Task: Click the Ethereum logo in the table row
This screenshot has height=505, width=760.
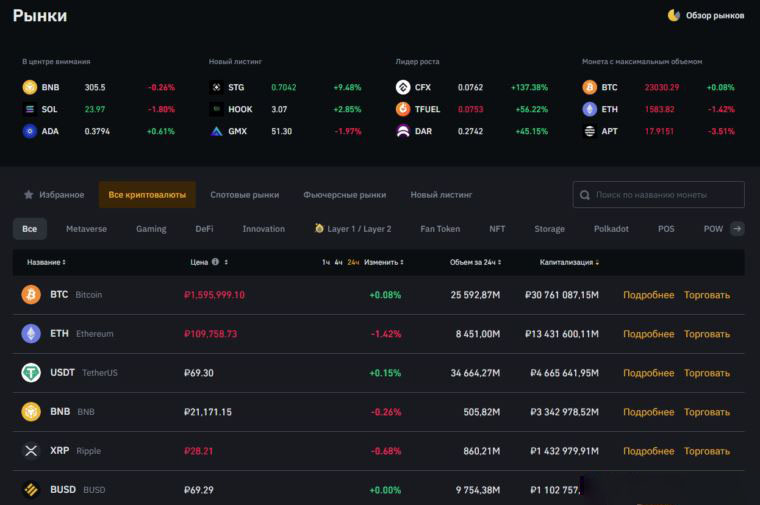Action: pyautogui.click(x=31, y=333)
